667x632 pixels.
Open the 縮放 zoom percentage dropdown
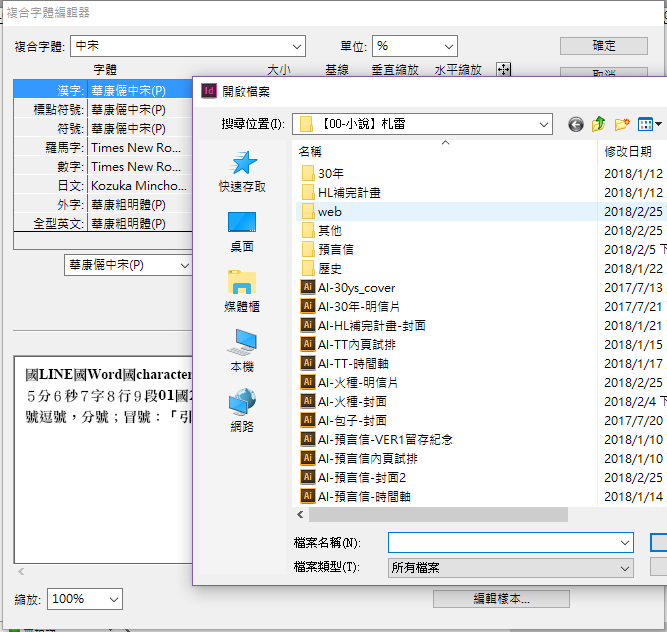pos(114,599)
